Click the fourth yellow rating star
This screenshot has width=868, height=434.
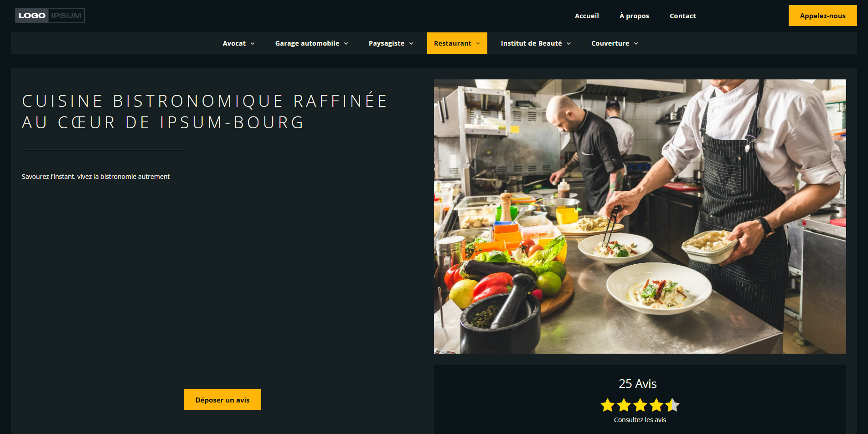(x=656, y=405)
